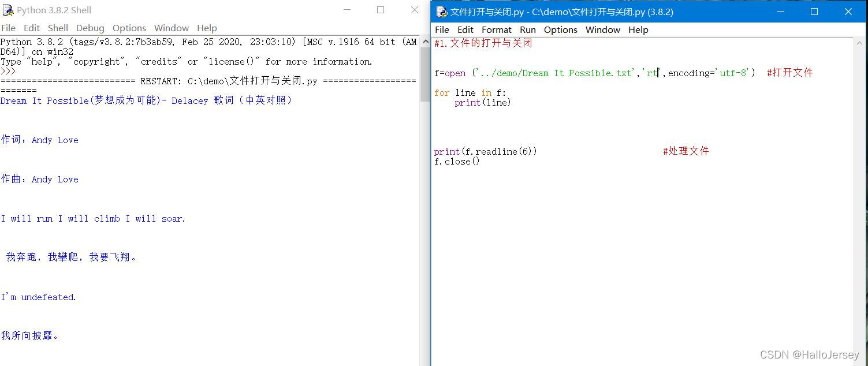
Task: Click the '作词: Andy Love' output line
Action: (x=39, y=140)
